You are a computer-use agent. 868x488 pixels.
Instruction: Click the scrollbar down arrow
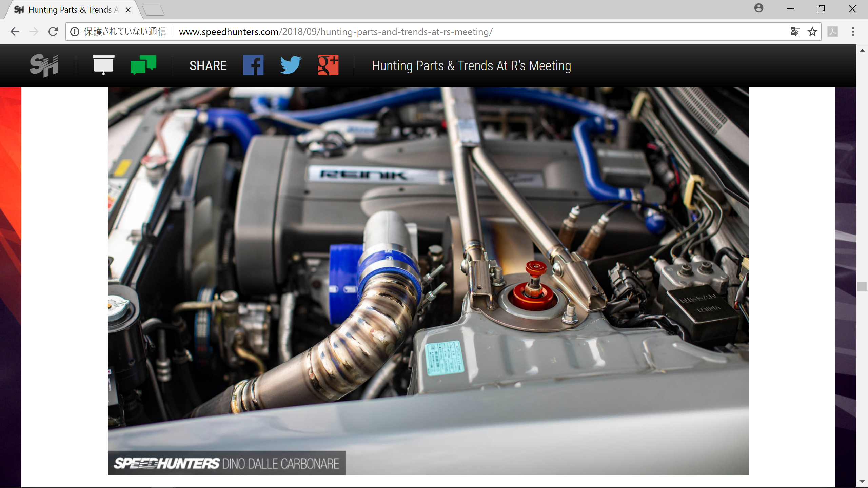tap(862, 481)
